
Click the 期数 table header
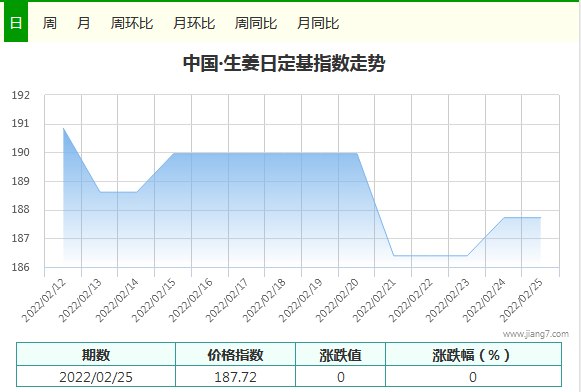point(96,355)
